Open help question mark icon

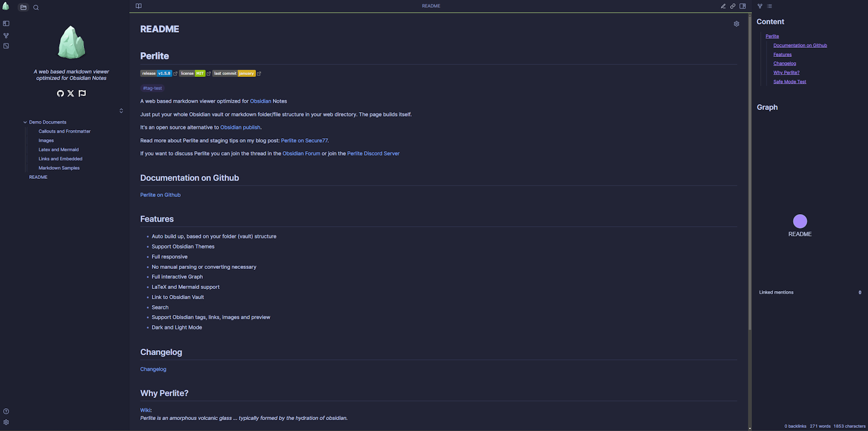pos(6,411)
